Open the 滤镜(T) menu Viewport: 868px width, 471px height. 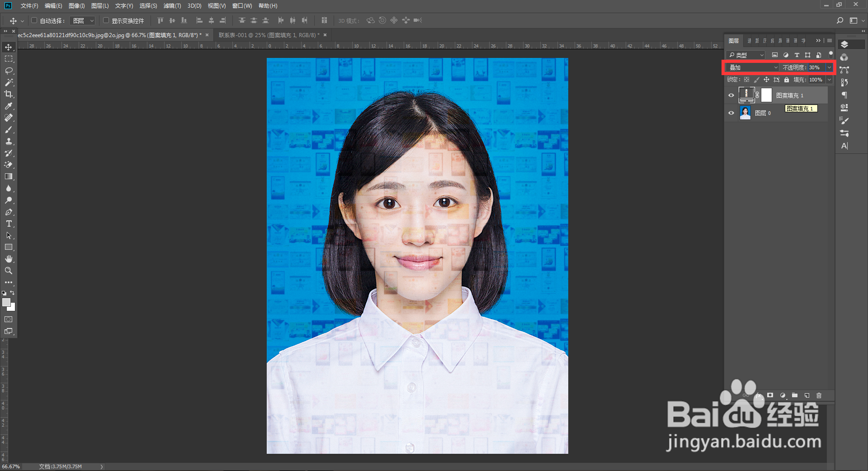coord(172,6)
